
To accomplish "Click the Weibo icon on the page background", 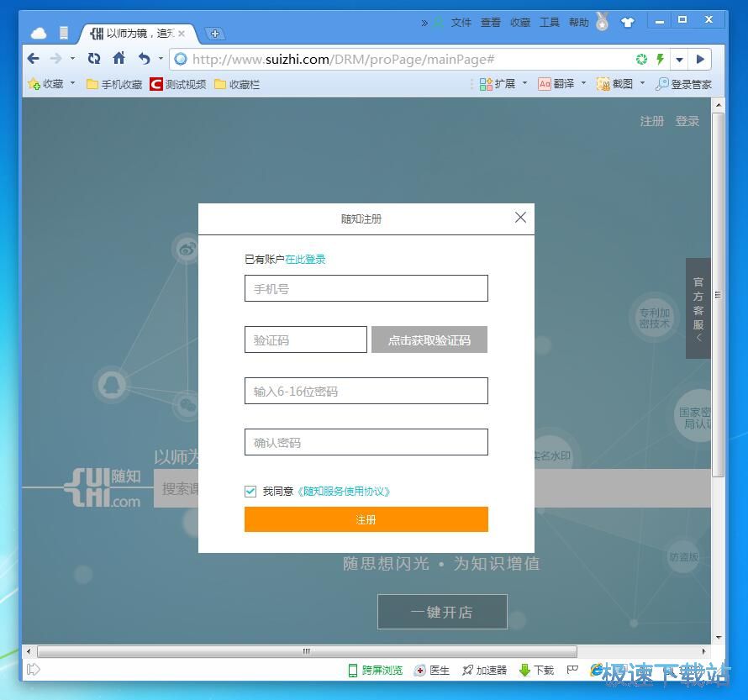I will 186,249.
